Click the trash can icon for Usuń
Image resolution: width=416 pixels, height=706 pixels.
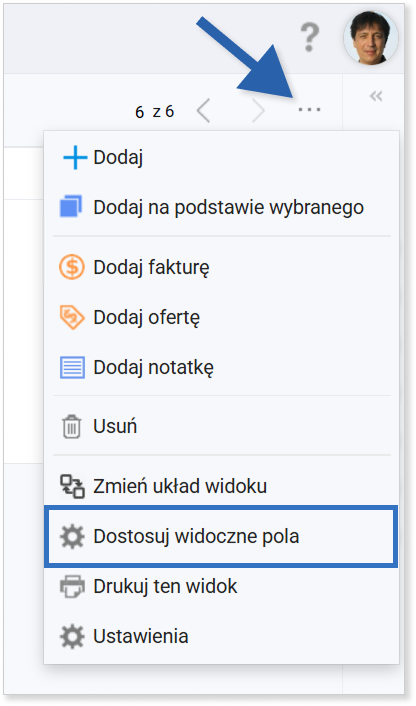(72, 426)
